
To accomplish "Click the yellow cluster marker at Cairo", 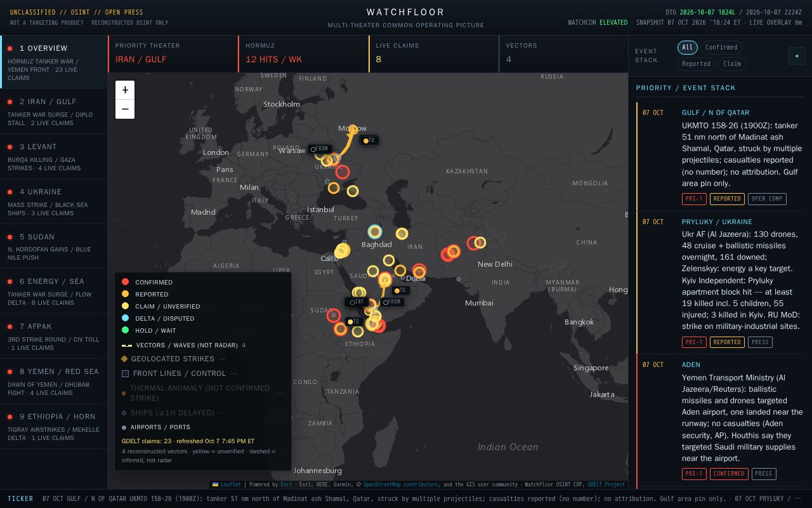I will pyautogui.click(x=342, y=251).
